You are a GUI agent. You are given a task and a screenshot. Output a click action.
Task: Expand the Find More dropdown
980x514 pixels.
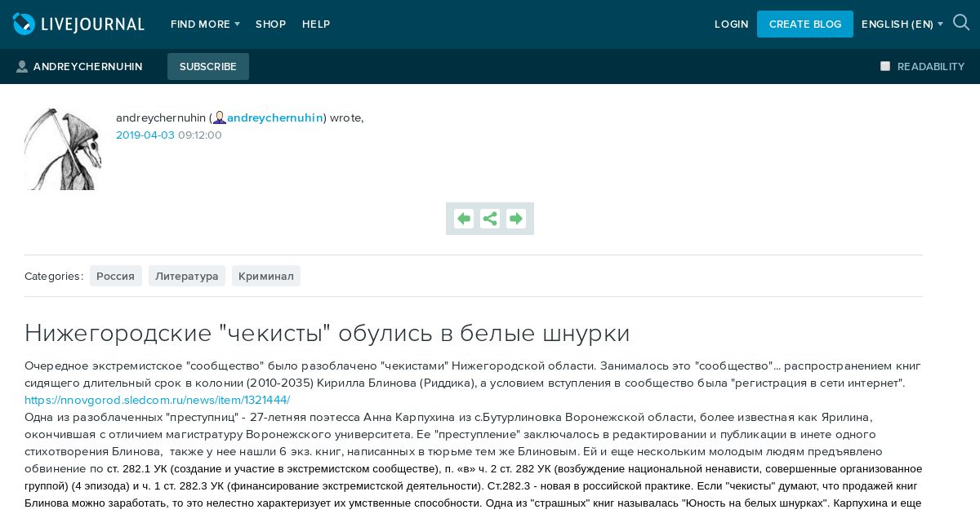[205, 24]
